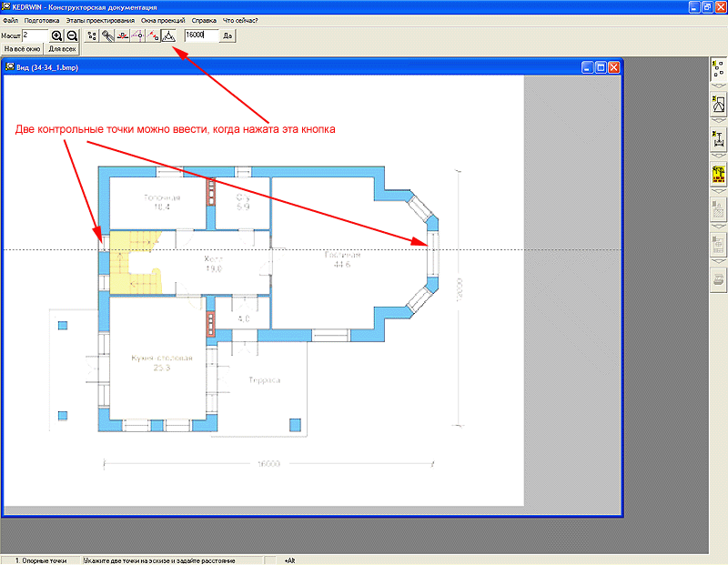728x565 pixels.
Task: Click the Для всех button
Action: click(62, 49)
